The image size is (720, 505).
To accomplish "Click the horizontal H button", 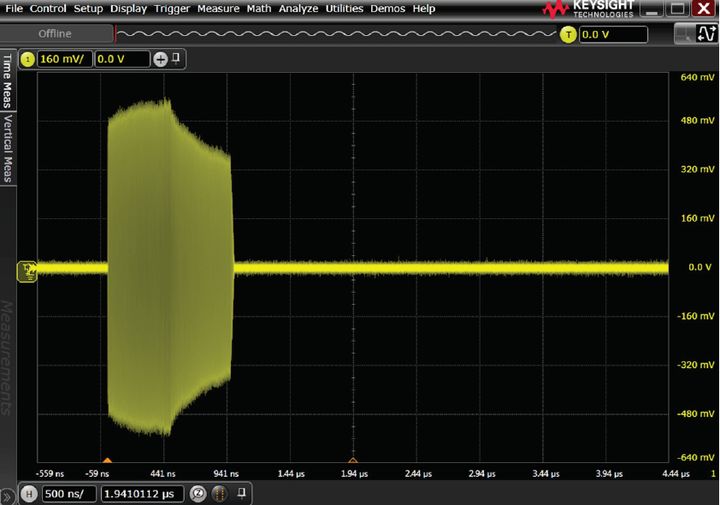I will [x=29, y=494].
